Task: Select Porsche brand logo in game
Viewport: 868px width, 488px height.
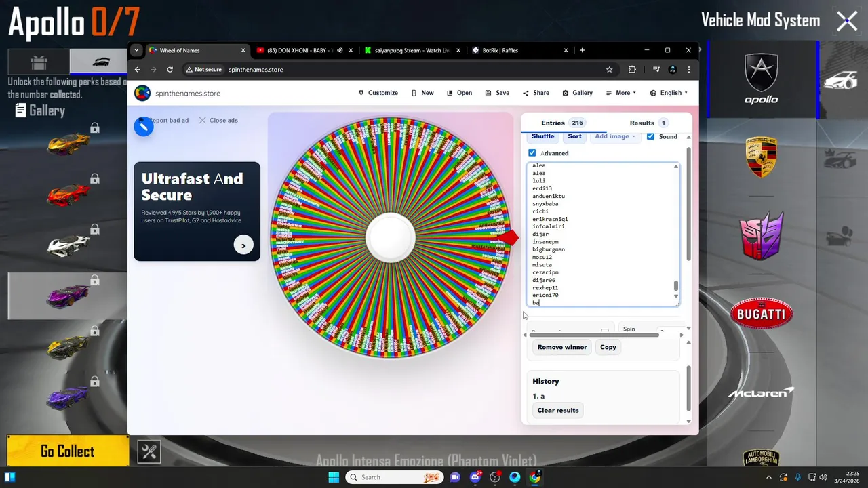Action: click(762, 157)
